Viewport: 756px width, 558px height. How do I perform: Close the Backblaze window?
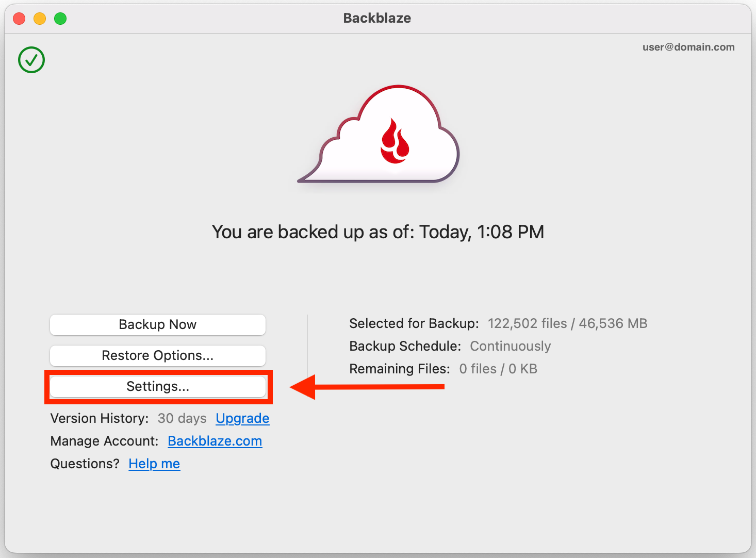(x=19, y=19)
